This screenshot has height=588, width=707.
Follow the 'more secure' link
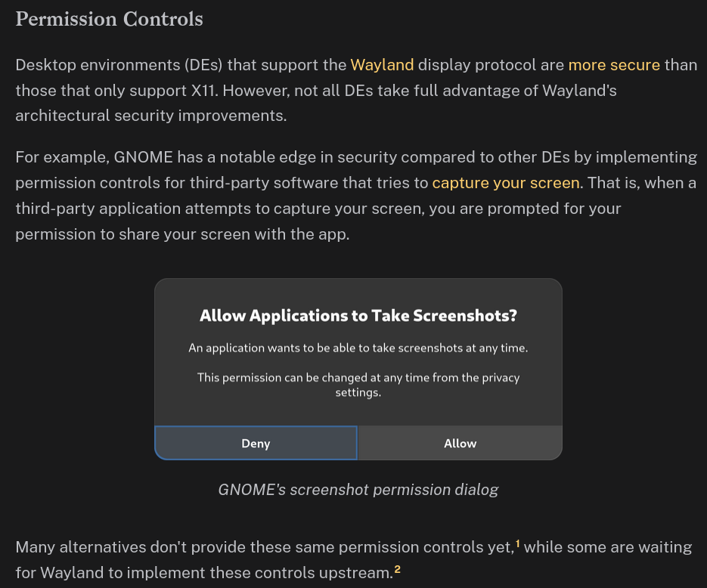pos(614,65)
